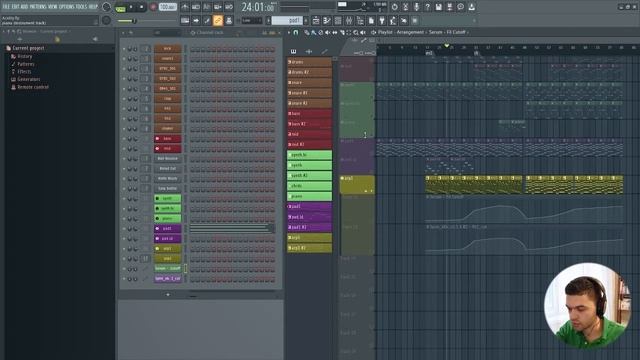Select the playlist zoom tool
Viewport: 640px width, 360px height.
click(356, 32)
